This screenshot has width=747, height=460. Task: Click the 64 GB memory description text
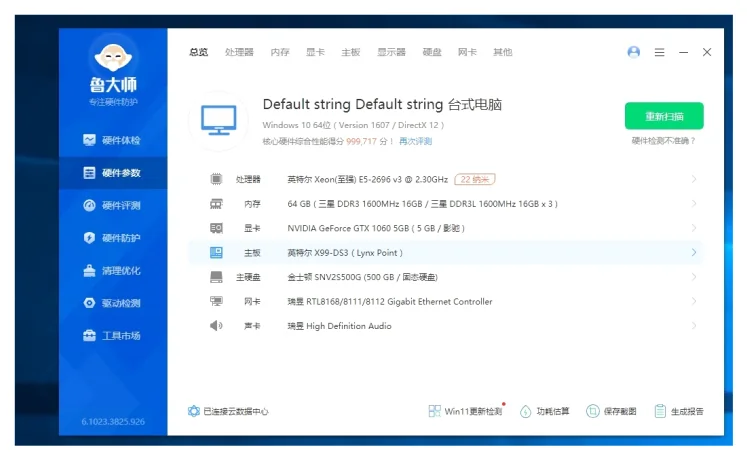[422, 204]
